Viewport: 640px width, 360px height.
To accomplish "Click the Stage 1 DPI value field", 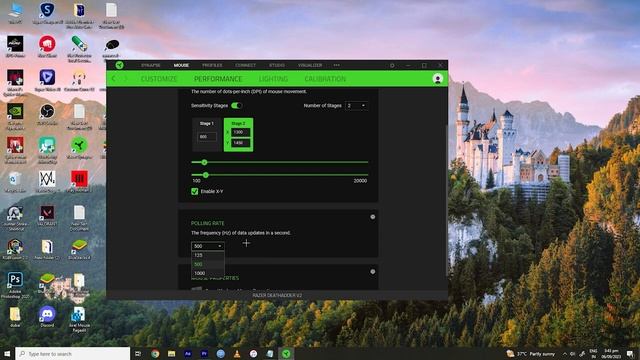I will pos(207,137).
